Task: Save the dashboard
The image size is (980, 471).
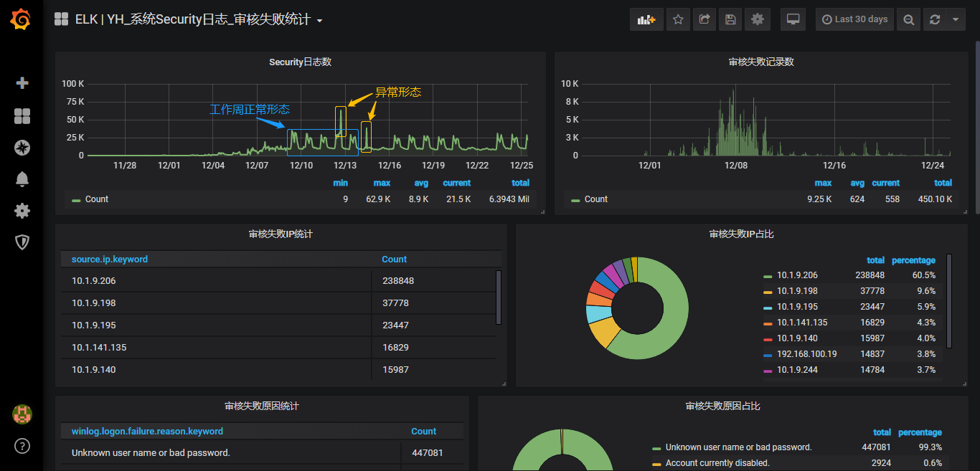Action: pyautogui.click(x=730, y=19)
